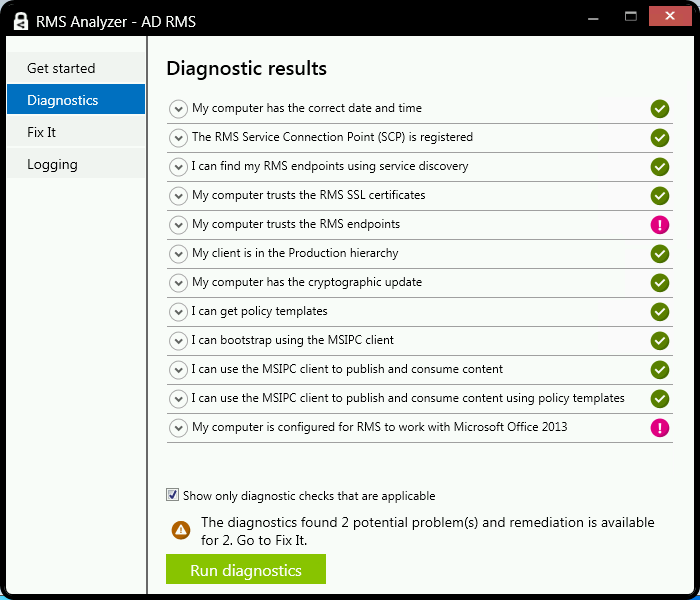The image size is (700, 600).
Task: Click the red alert icon for Microsoft Office 2013 check
Action: click(x=660, y=428)
